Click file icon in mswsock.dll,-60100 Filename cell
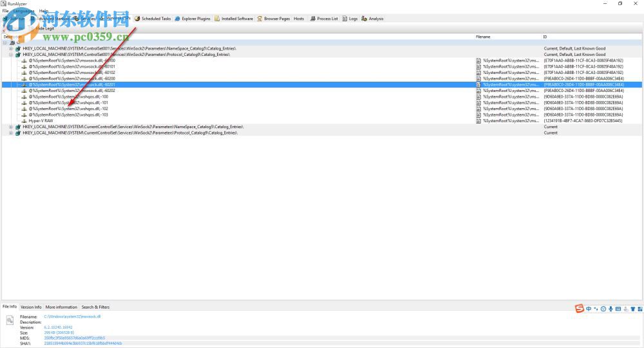This screenshot has width=644, height=348. click(x=478, y=60)
